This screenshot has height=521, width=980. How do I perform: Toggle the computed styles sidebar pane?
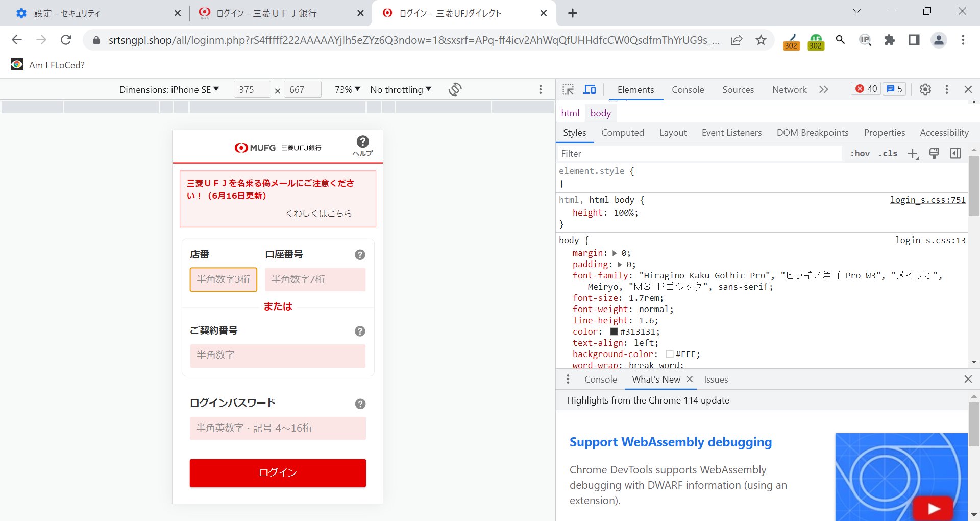955,154
